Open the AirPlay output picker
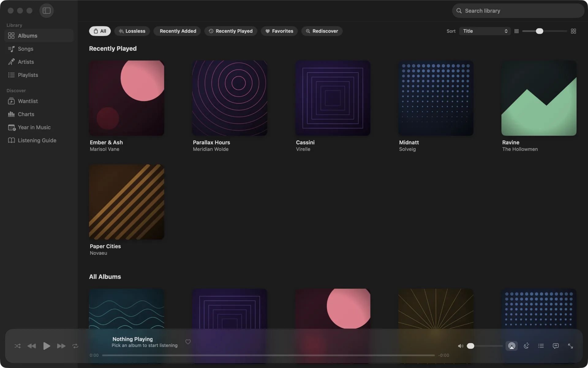The width and height of the screenshot is (588, 368). click(512, 346)
